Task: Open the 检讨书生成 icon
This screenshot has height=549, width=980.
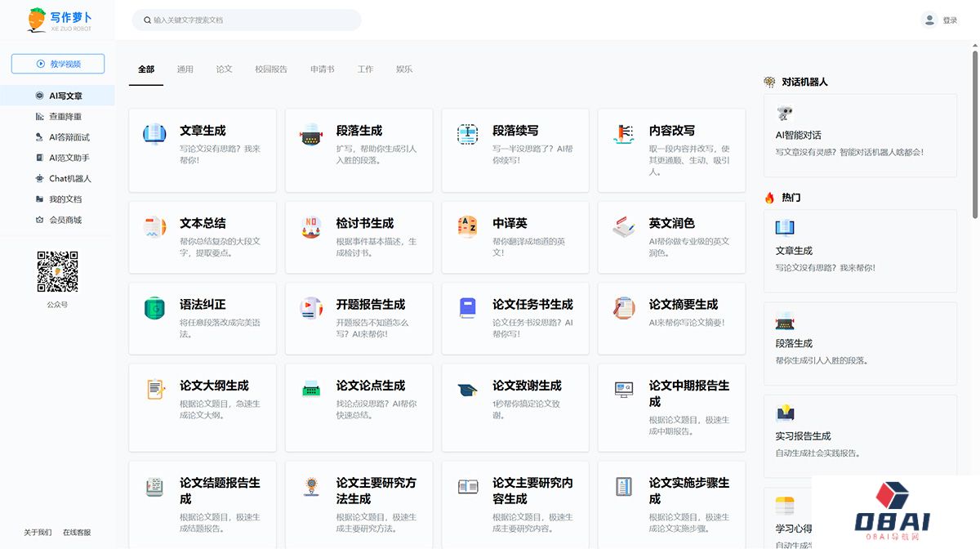Action: click(310, 227)
